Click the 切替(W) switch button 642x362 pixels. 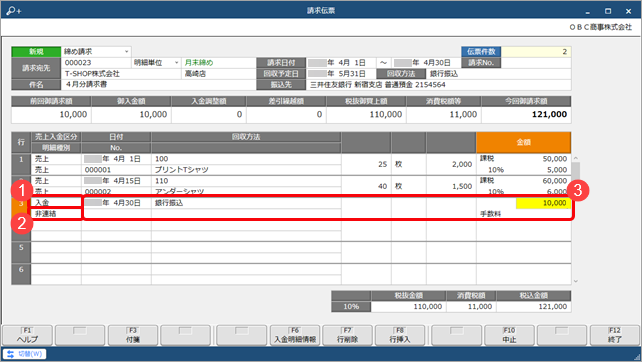click(25, 354)
